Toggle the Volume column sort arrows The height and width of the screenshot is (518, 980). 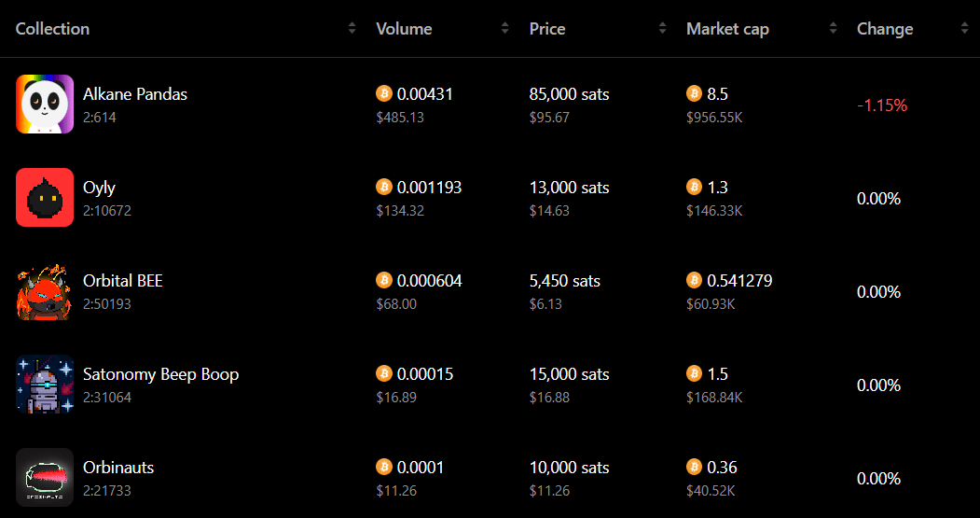coord(505,28)
